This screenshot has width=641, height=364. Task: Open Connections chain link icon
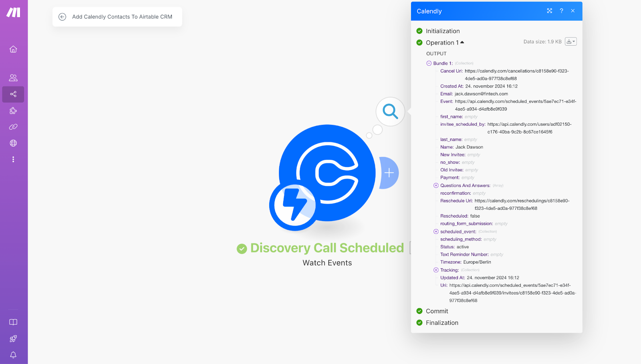click(13, 127)
